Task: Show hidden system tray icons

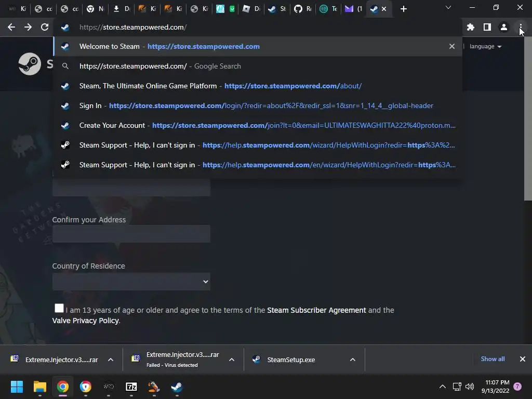Action: tap(443, 387)
